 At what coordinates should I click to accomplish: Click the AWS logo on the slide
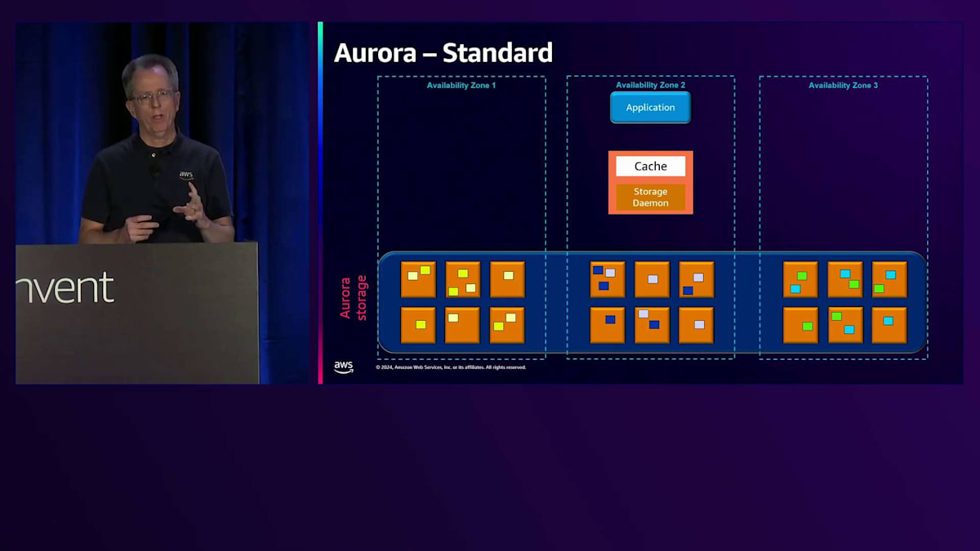click(344, 367)
